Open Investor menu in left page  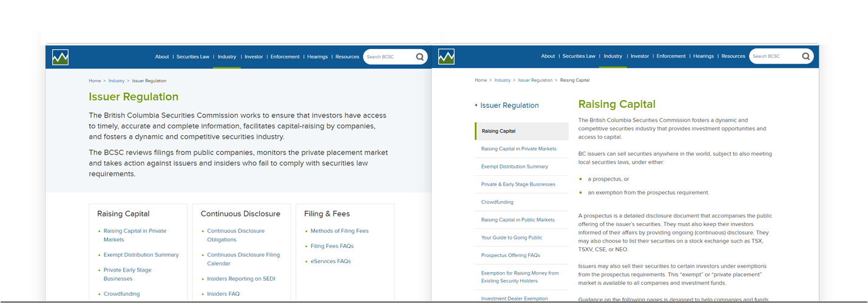[254, 57]
